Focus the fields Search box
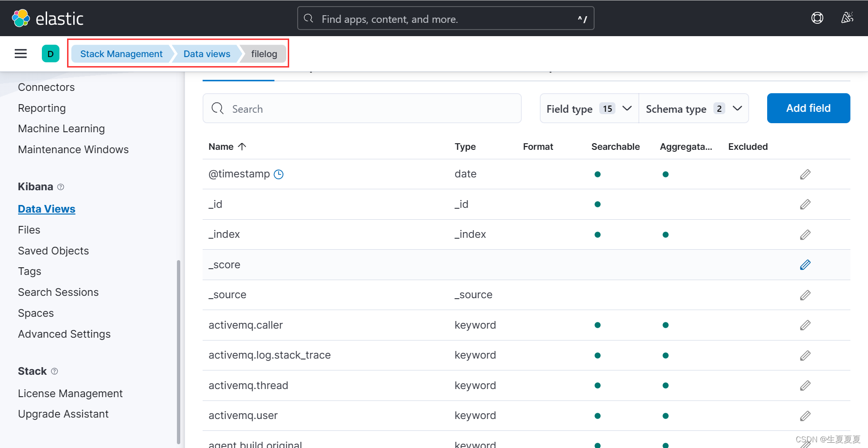 tap(362, 108)
